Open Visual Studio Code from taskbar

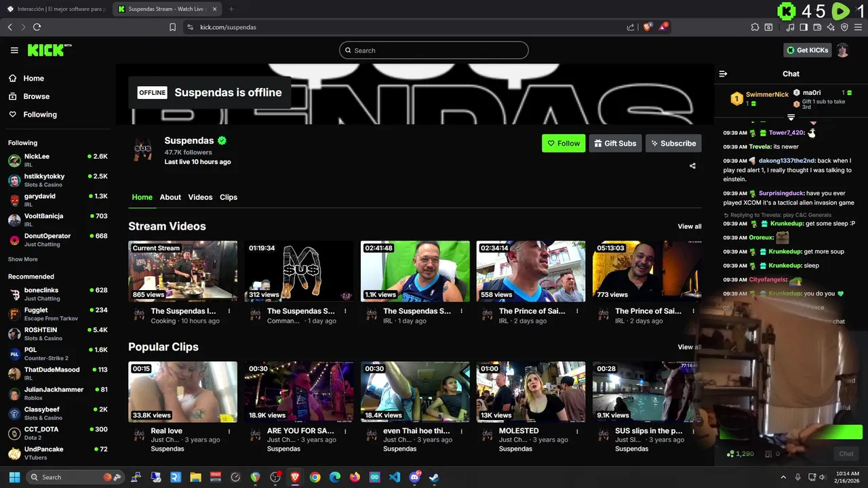[395, 477]
